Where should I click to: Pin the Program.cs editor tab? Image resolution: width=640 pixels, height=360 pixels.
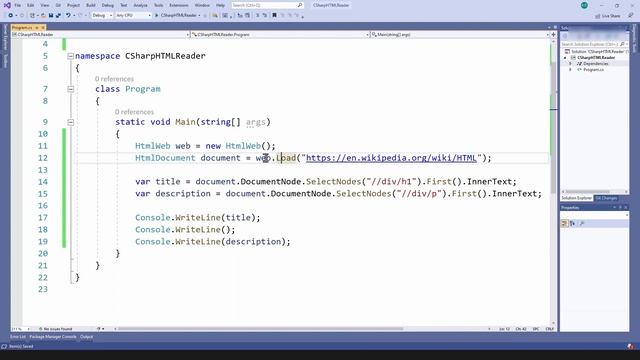pos(37,28)
